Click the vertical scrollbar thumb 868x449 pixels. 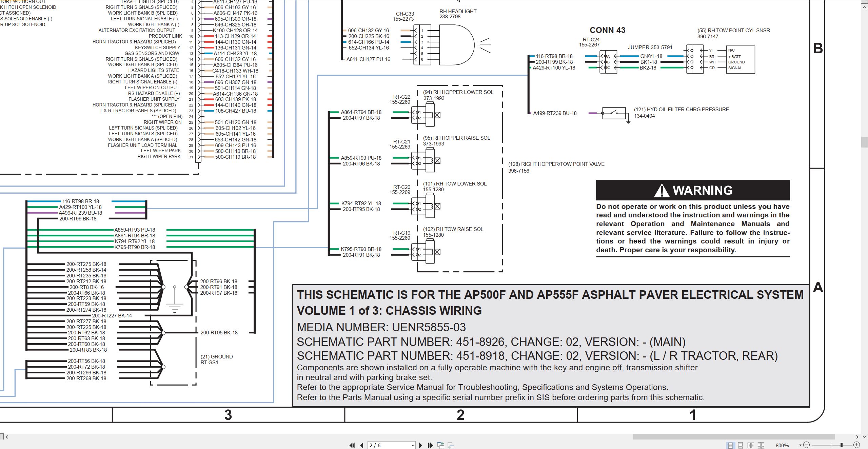[865, 142]
